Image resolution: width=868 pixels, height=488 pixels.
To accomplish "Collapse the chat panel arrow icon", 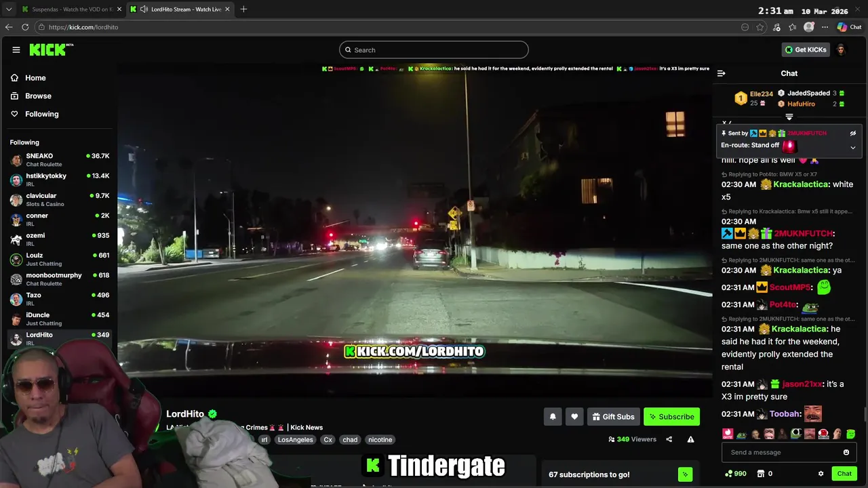I will (x=721, y=73).
